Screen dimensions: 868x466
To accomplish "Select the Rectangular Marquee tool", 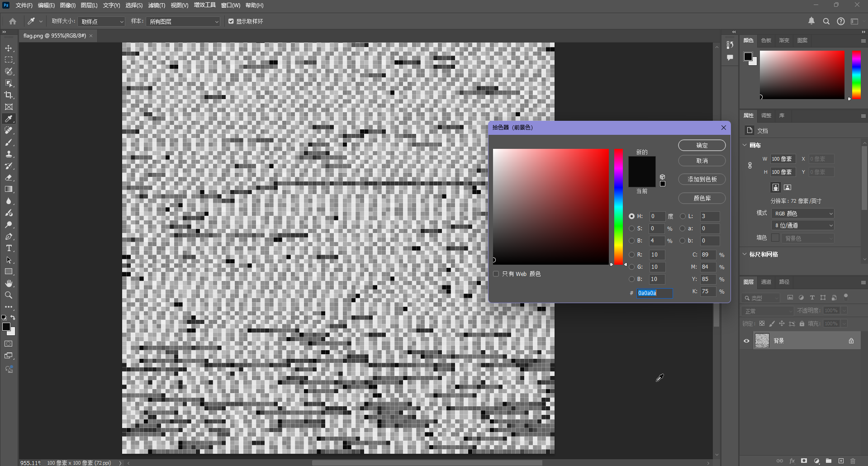I will [x=9, y=60].
